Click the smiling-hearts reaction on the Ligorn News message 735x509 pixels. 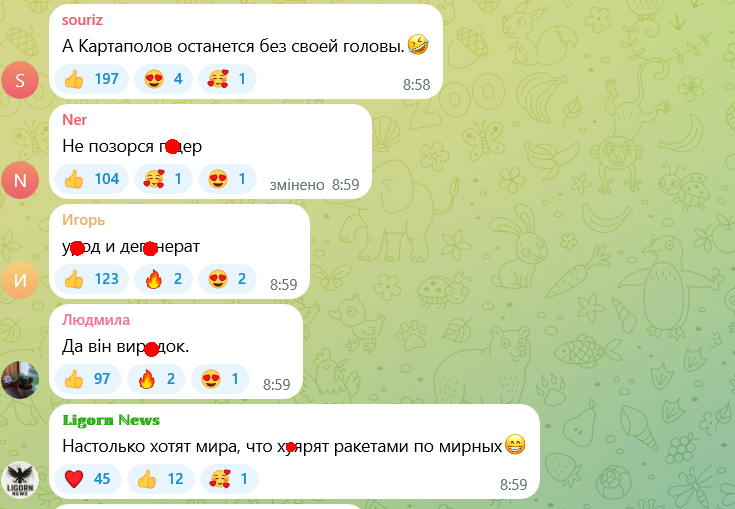click(x=229, y=479)
